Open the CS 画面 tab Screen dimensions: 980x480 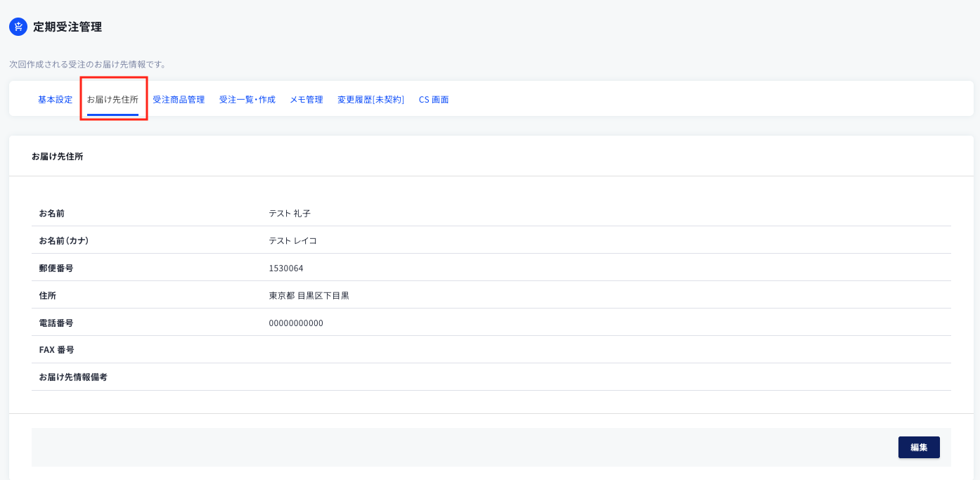tap(434, 100)
